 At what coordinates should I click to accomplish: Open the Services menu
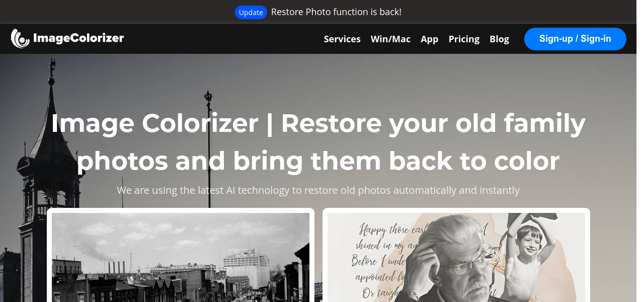(342, 39)
